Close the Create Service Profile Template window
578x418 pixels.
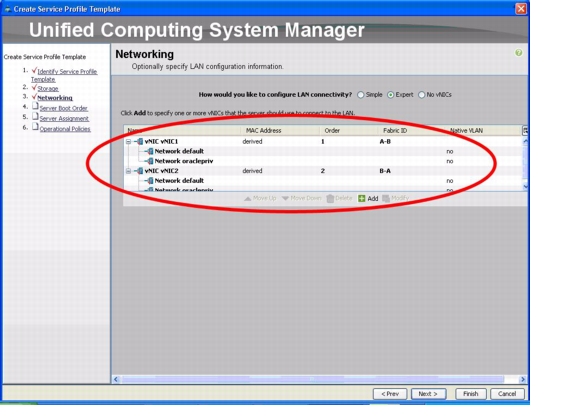[x=520, y=9]
